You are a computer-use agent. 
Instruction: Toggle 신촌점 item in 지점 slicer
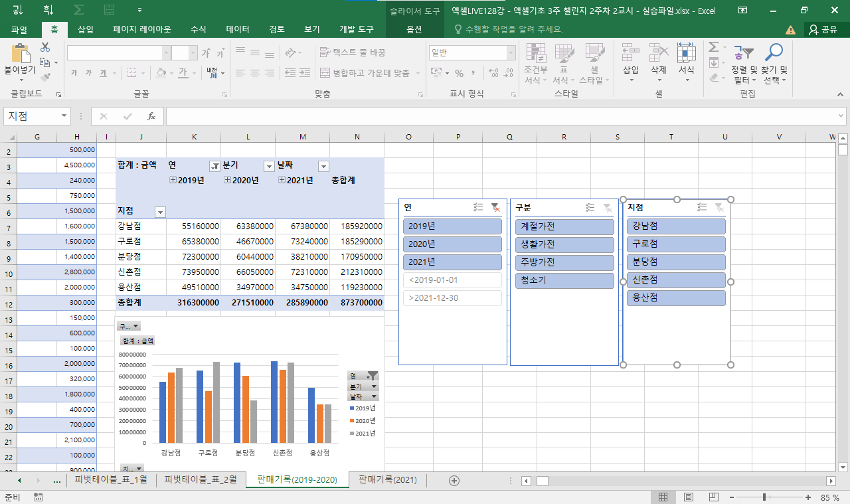pyautogui.click(x=676, y=280)
